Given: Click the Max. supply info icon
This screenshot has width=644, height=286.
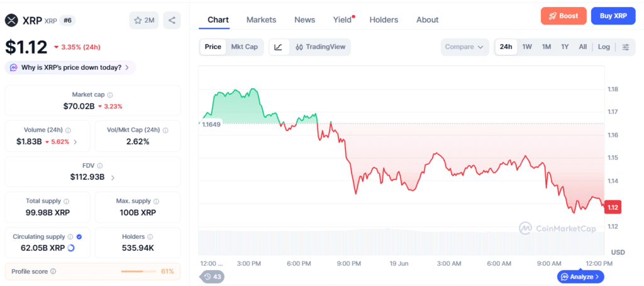Looking at the screenshot, I should click(x=156, y=201).
